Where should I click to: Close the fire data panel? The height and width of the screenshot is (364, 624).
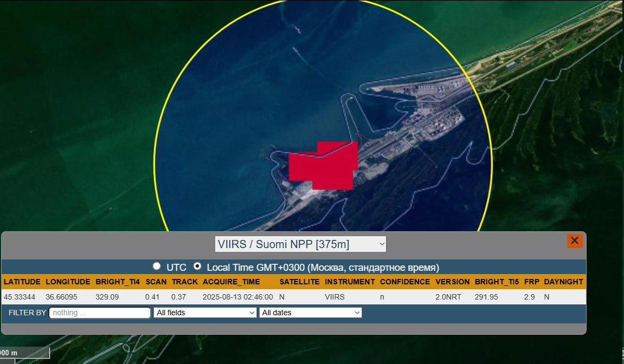(575, 240)
